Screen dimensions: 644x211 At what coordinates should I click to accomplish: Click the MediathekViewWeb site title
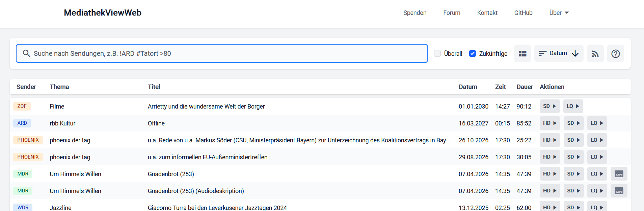103,13
